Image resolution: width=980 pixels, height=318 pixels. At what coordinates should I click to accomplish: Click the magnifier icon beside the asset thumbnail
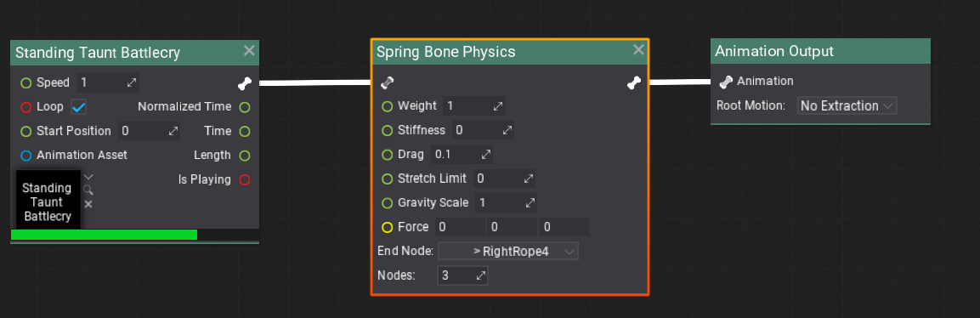88,190
